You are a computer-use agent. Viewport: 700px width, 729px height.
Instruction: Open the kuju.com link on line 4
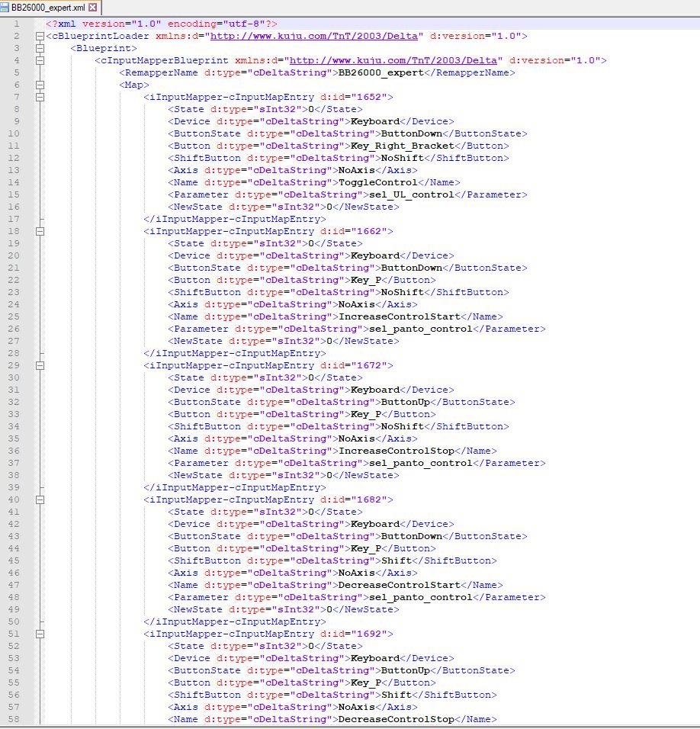point(393,60)
